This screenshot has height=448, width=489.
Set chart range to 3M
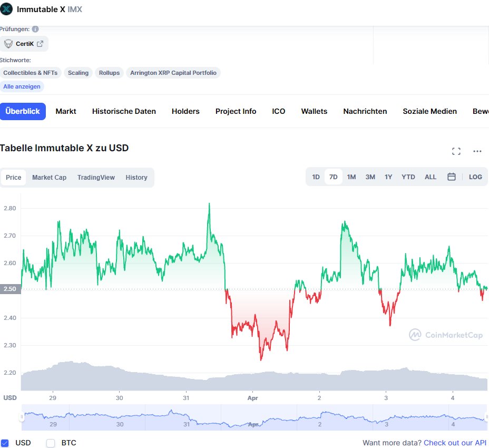click(x=370, y=177)
